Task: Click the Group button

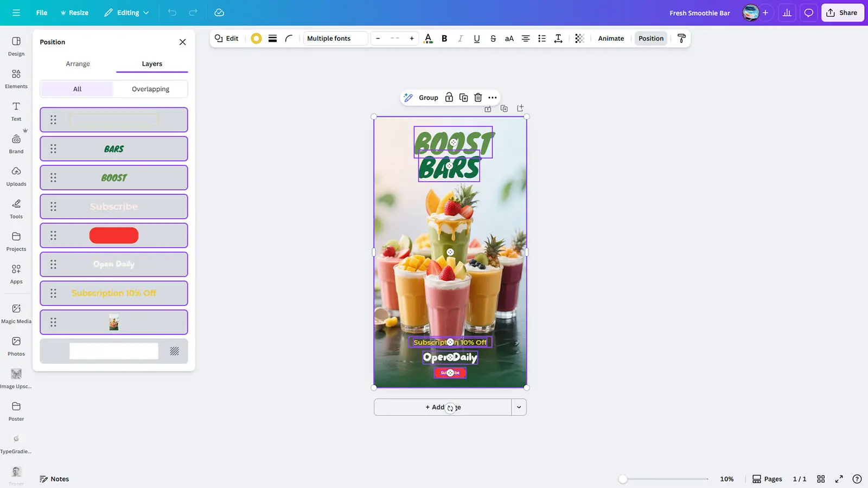Action: [x=428, y=98]
